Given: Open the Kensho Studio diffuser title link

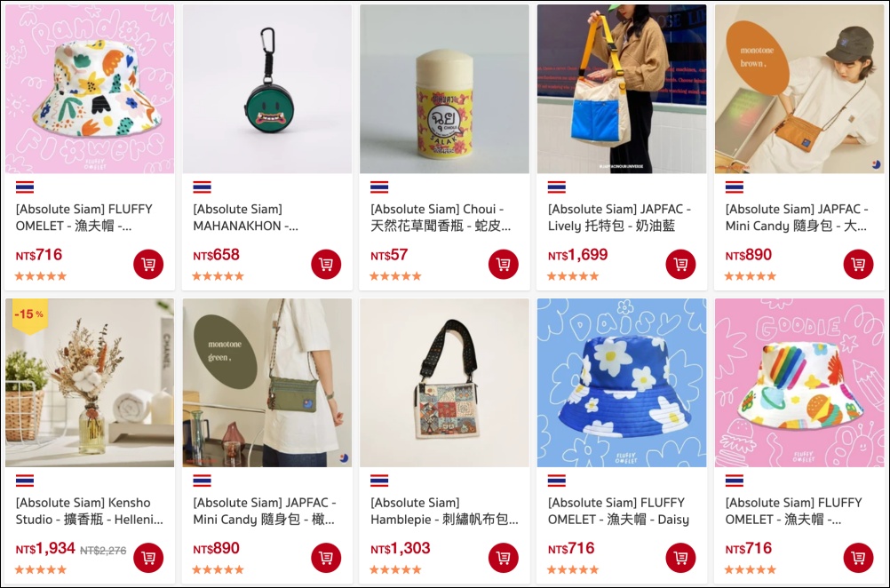Looking at the screenshot, I should 90,511.
